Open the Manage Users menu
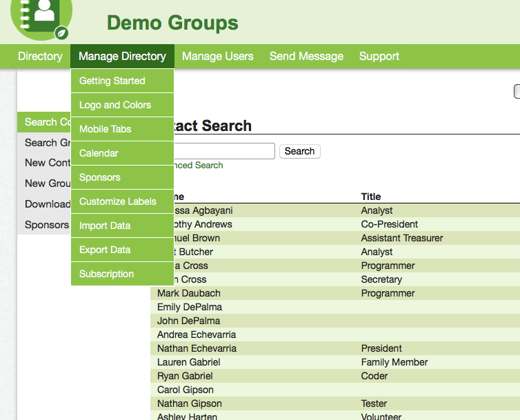The height and width of the screenshot is (420, 520). (217, 57)
